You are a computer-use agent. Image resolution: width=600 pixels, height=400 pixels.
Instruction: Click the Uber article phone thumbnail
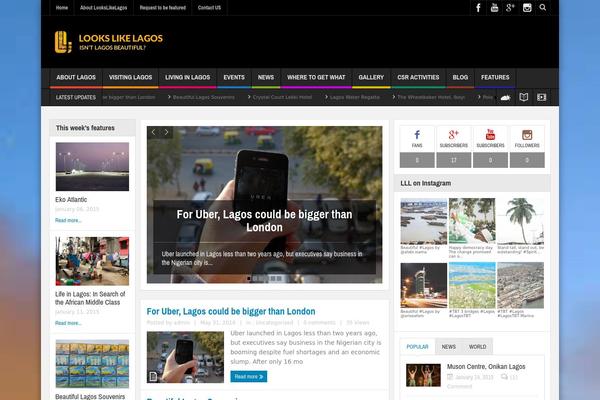(185, 357)
